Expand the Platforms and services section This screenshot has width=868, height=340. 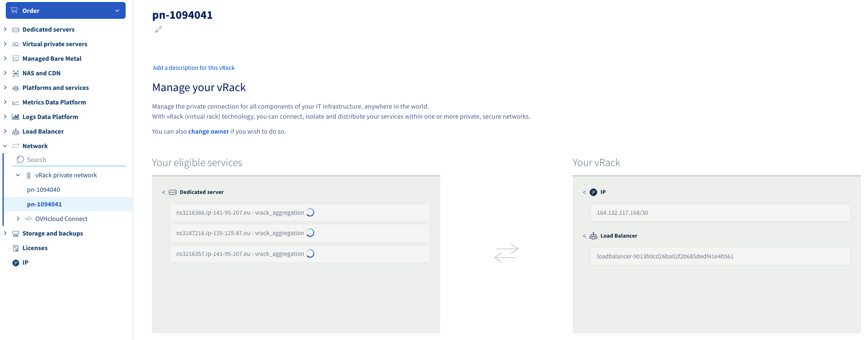(5, 87)
